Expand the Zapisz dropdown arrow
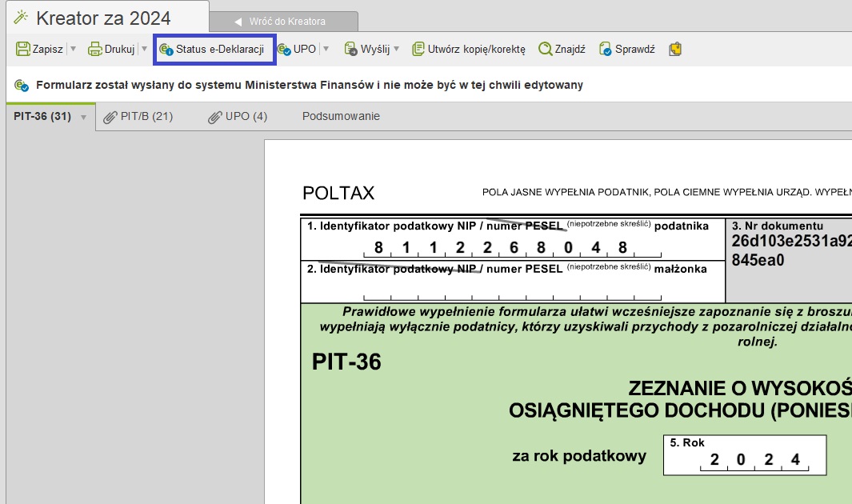 pos(73,50)
